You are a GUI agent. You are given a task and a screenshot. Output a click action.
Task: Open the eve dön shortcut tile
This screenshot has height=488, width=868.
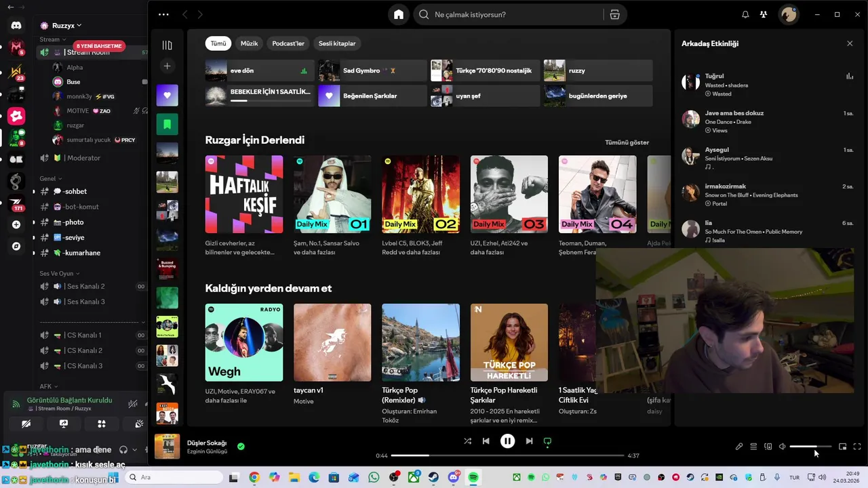(260, 70)
